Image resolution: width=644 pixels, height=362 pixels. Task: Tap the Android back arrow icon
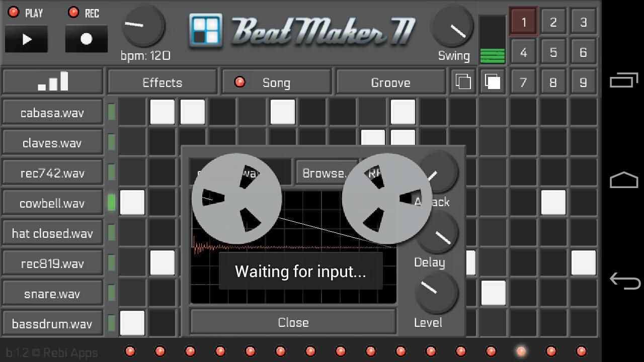click(624, 280)
